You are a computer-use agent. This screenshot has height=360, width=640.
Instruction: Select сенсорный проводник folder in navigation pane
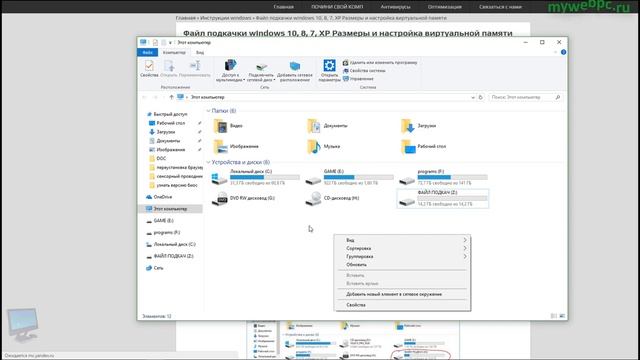pos(180,176)
